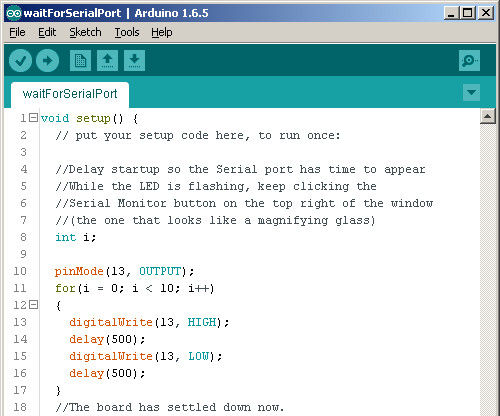Click the scrollbar up arrow
This screenshot has height=416, width=500.
tap(488, 116)
